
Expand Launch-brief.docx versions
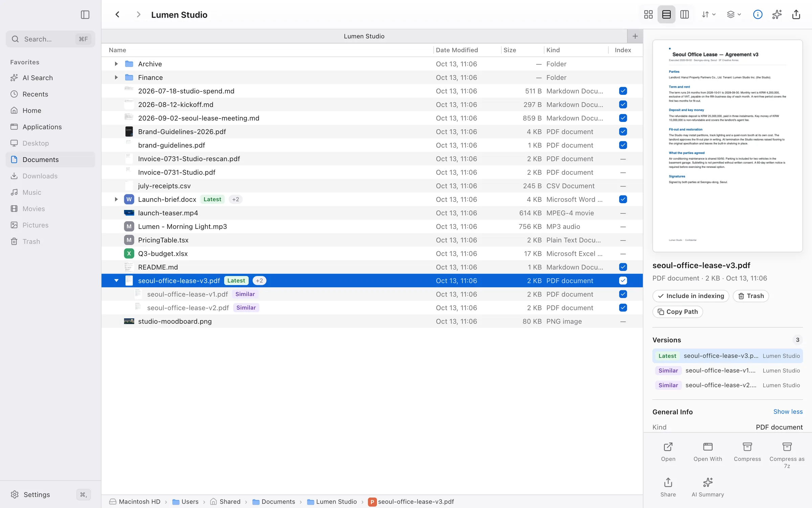(x=116, y=199)
